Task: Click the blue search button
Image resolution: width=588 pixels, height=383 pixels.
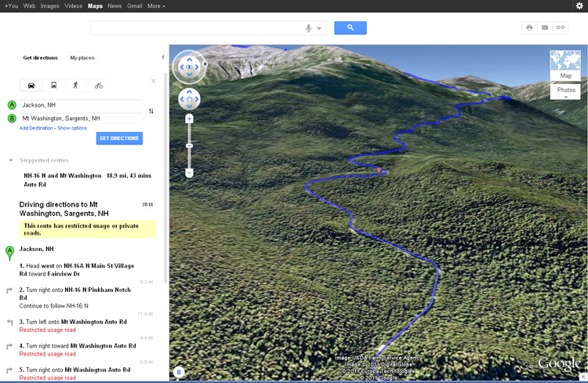Action: (350, 27)
